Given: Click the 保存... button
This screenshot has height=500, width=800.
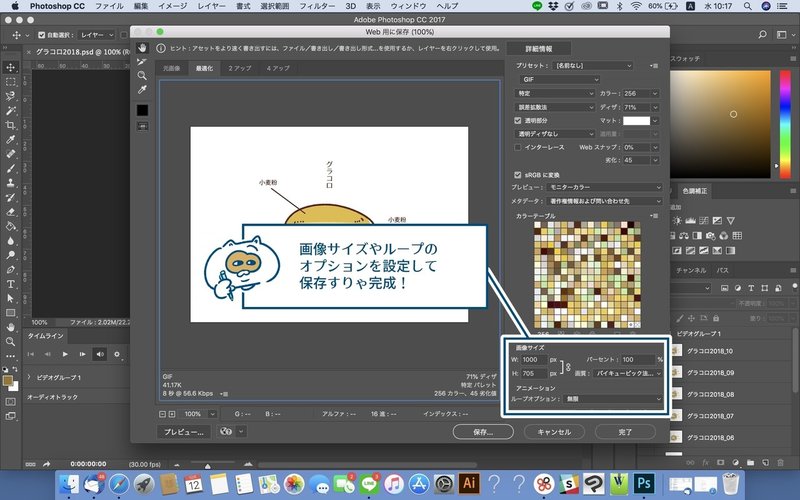Looking at the screenshot, I should (x=483, y=432).
